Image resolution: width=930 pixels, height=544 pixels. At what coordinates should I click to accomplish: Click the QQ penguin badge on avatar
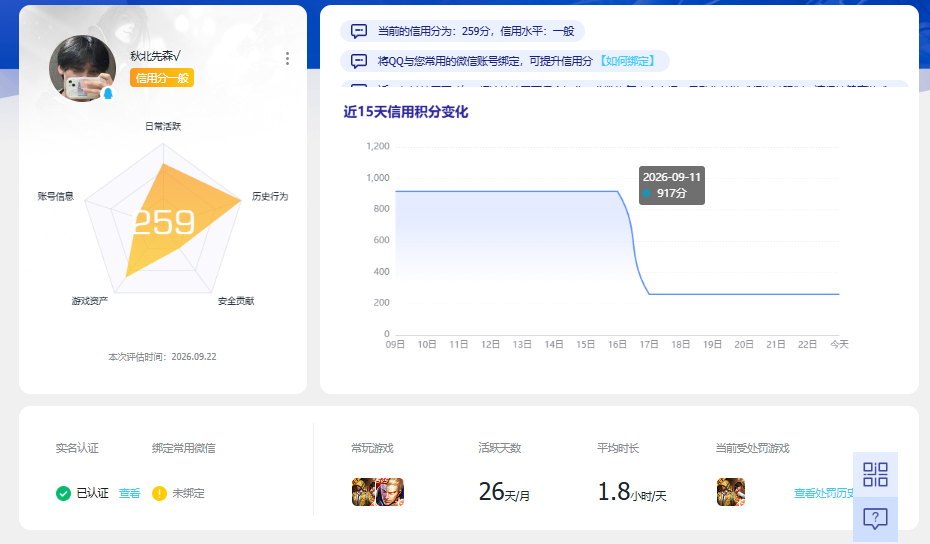tap(108, 93)
